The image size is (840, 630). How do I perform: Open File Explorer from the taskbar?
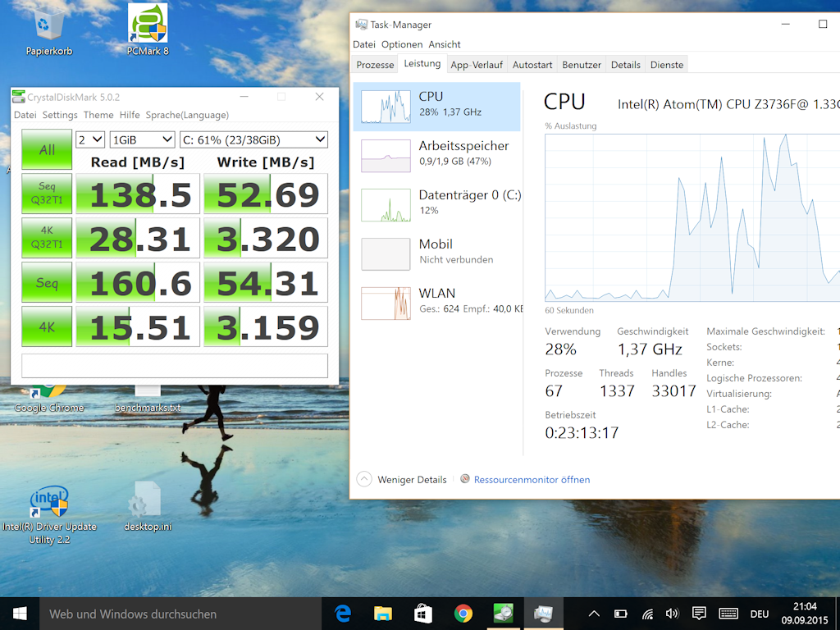tap(382, 614)
